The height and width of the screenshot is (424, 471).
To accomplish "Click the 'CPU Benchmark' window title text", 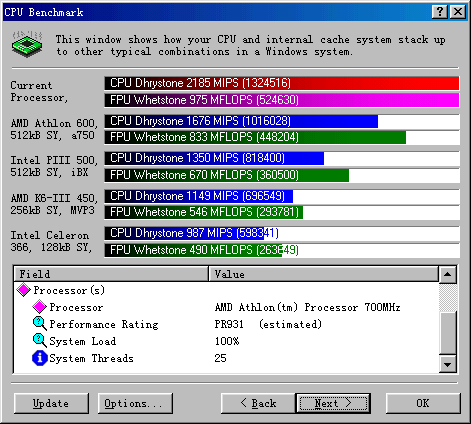I will point(43,12).
